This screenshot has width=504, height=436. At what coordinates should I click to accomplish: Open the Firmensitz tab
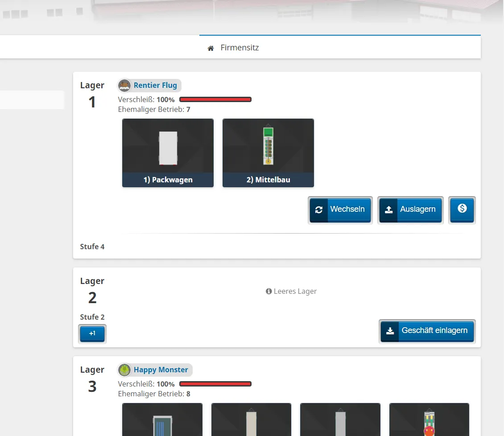click(240, 48)
